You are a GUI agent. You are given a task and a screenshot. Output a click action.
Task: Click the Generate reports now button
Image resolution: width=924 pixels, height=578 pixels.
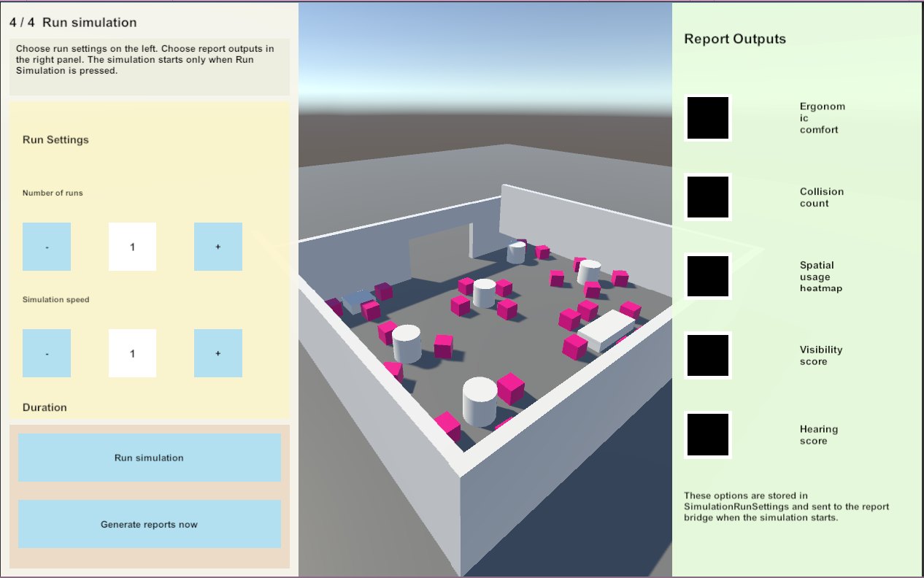[150, 524]
